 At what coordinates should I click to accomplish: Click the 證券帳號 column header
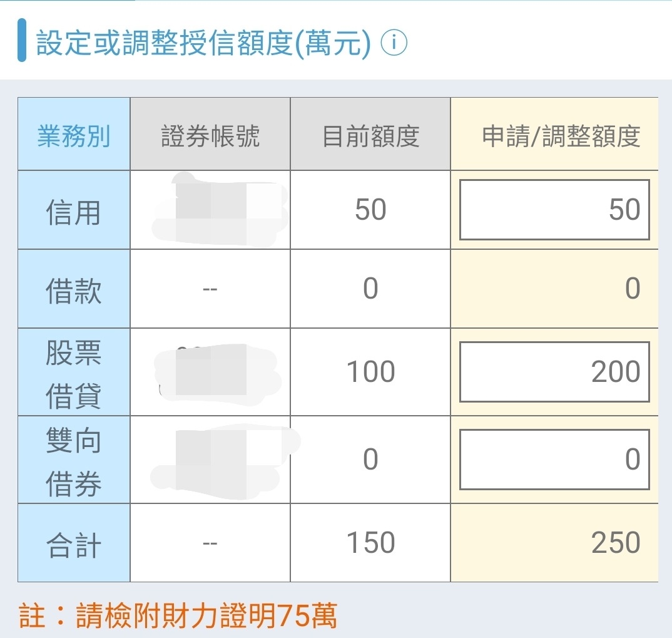209,133
